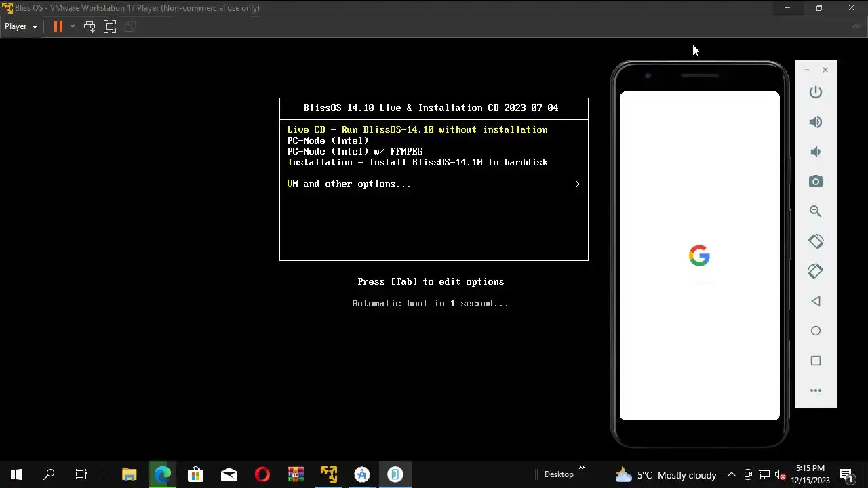868x488 pixels.
Task: Open Windows Start menu
Action: click(x=16, y=474)
